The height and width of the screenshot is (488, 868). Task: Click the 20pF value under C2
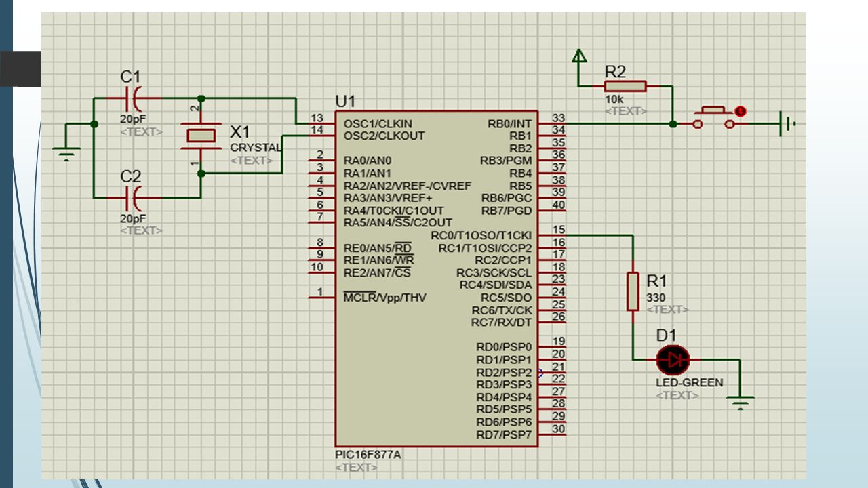point(133,219)
